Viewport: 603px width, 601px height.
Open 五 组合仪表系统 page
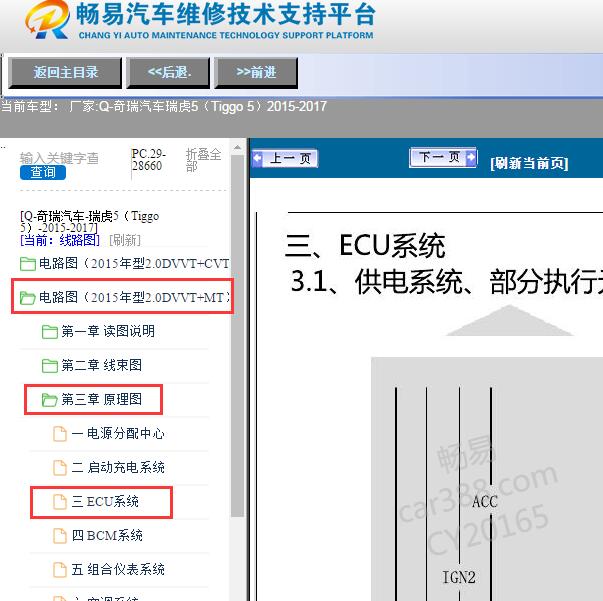pyautogui.click(x=118, y=569)
